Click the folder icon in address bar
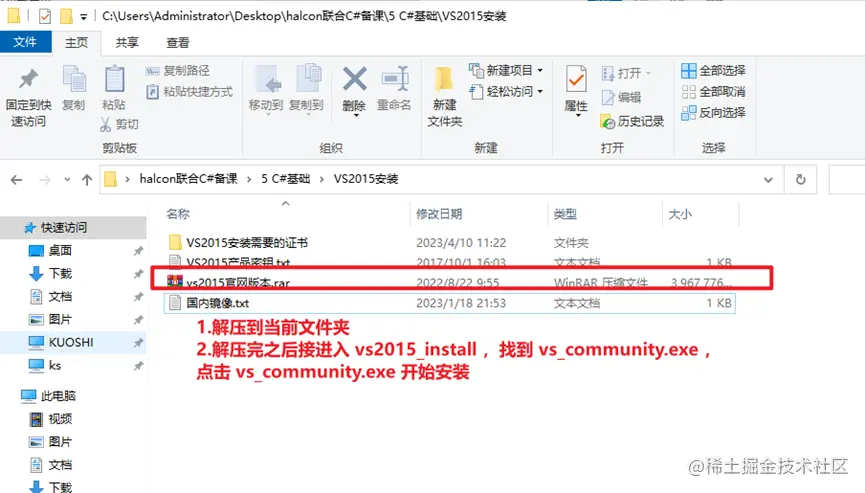The width and height of the screenshot is (865, 493). click(110, 179)
